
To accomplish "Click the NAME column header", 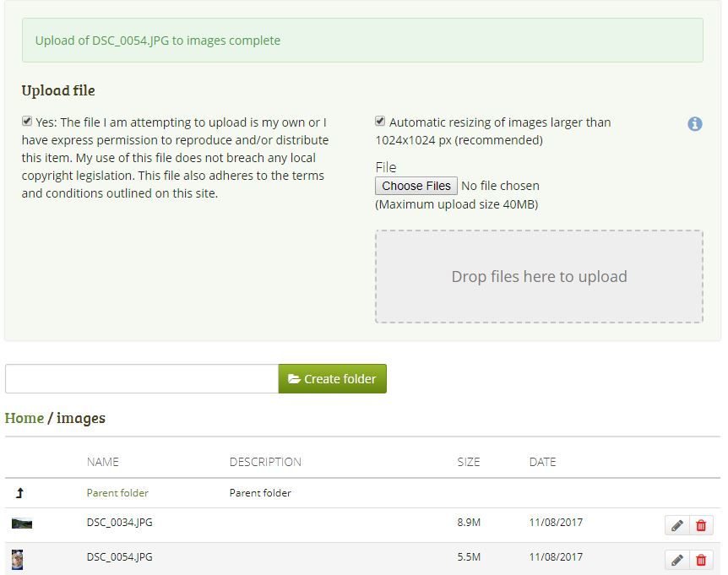I will pos(102,462).
